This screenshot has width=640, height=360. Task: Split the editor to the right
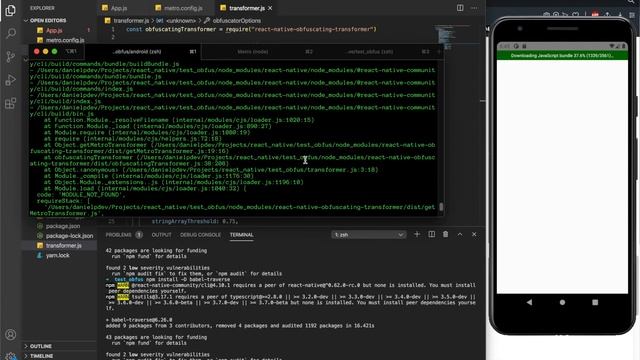pos(460,8)
